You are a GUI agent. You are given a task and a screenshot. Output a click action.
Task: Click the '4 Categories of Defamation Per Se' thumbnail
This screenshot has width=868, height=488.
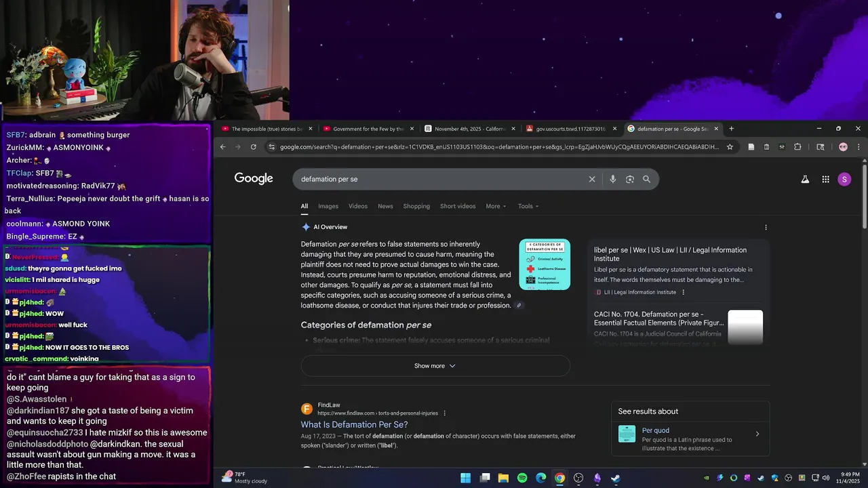(x=545, y=264)
